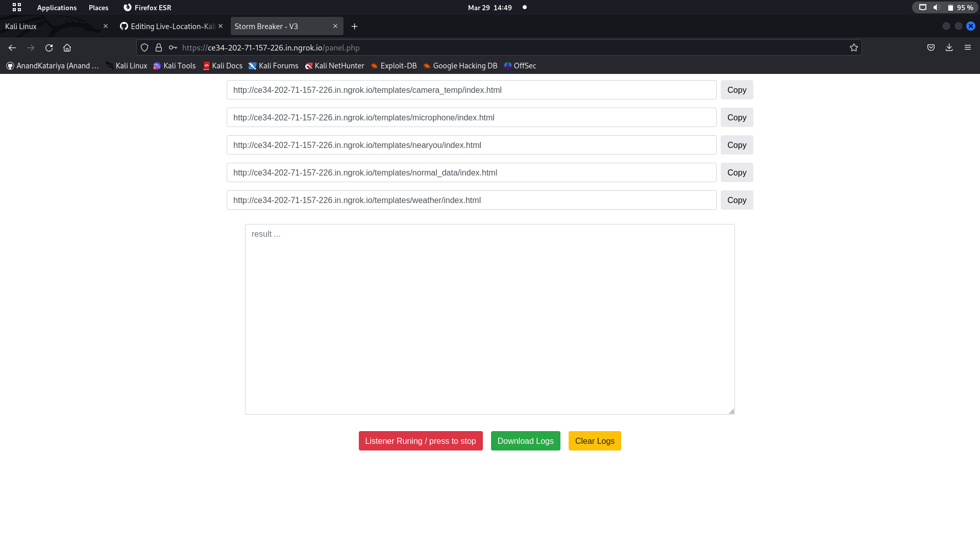Click inside the result text area
The width and height of the screenshot is (980, 551).
point(489,319)
